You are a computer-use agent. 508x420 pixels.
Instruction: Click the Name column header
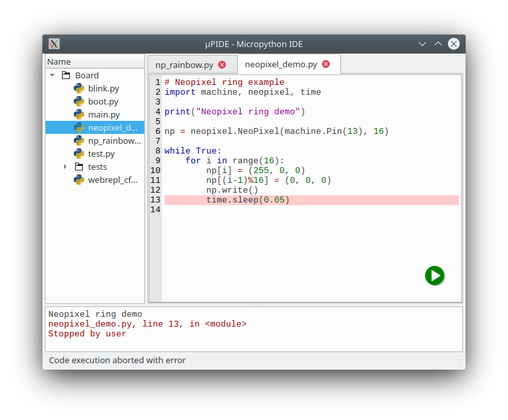pyautogui.click(x=95, y=61)
